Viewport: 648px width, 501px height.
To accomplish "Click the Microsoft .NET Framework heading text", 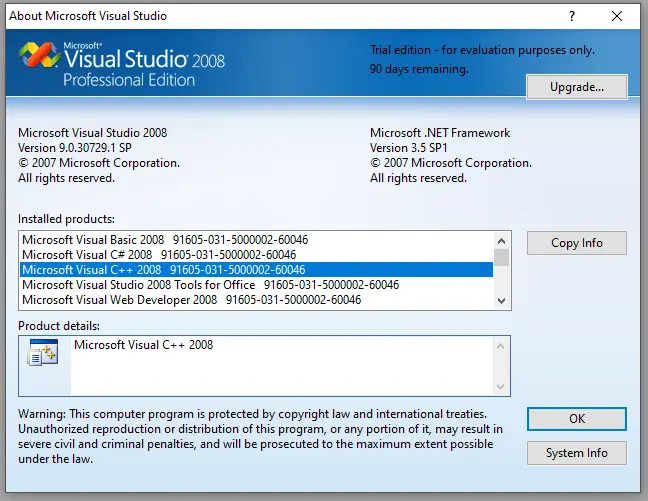I will point(440,133).
